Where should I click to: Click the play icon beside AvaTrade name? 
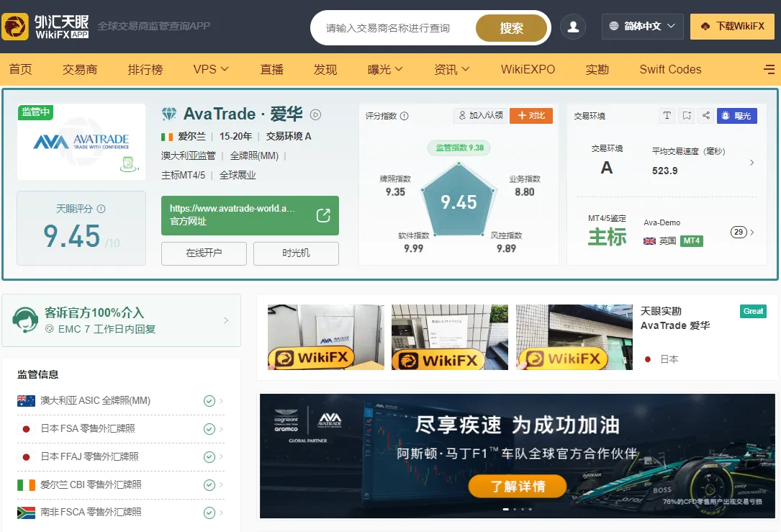(315, 114)
